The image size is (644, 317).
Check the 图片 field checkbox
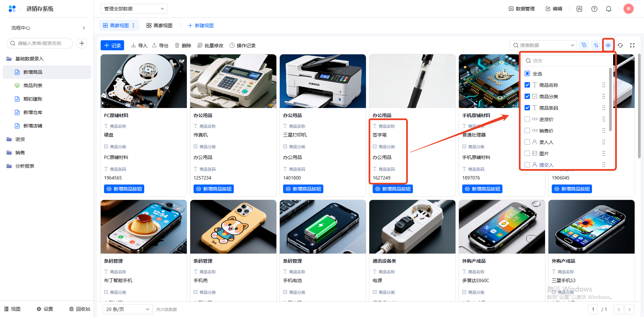(527, 154)
